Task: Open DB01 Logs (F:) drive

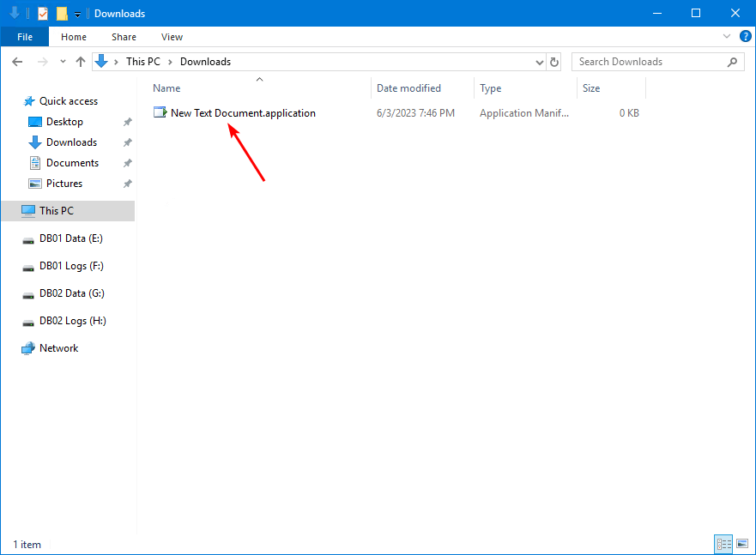Action: point(71,266)
